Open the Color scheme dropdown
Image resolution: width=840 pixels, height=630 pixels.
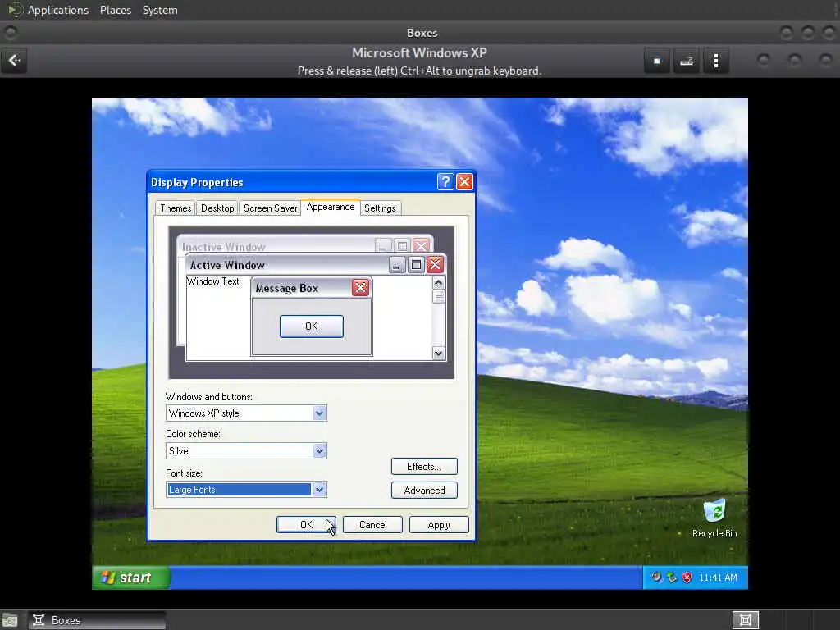pyautogui.click(x=246, y=450)
